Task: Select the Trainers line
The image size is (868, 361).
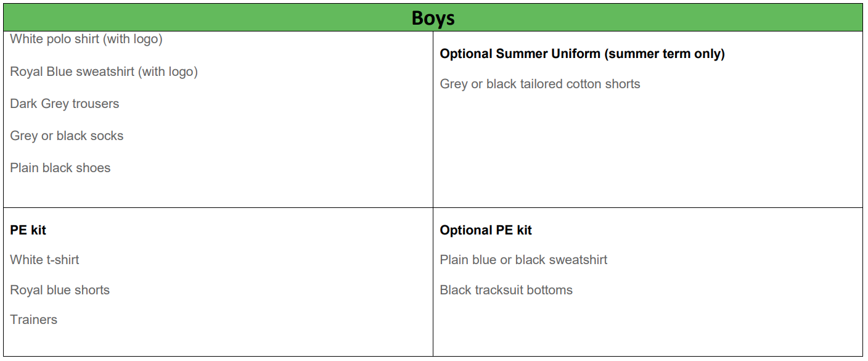Action: pos(34,320)
